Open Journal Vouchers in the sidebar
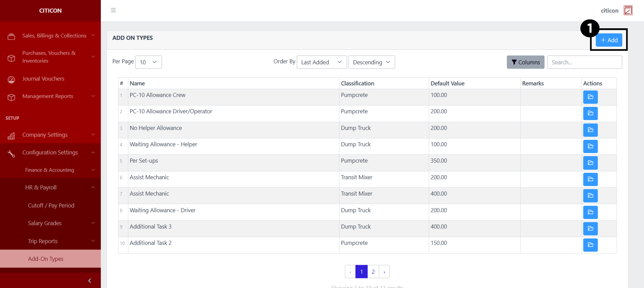Image resolution: width=644 pixels, height=288 pixels. [43, 79]
